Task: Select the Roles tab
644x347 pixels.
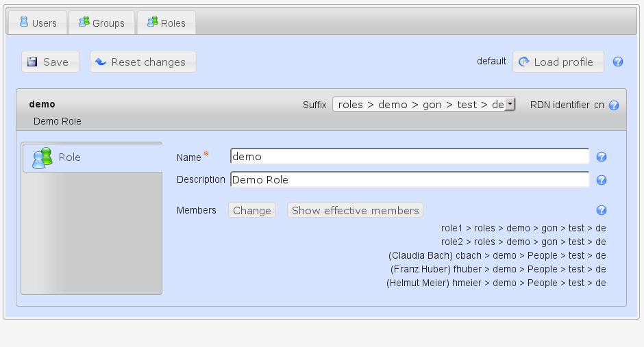Action: [166, 23]
